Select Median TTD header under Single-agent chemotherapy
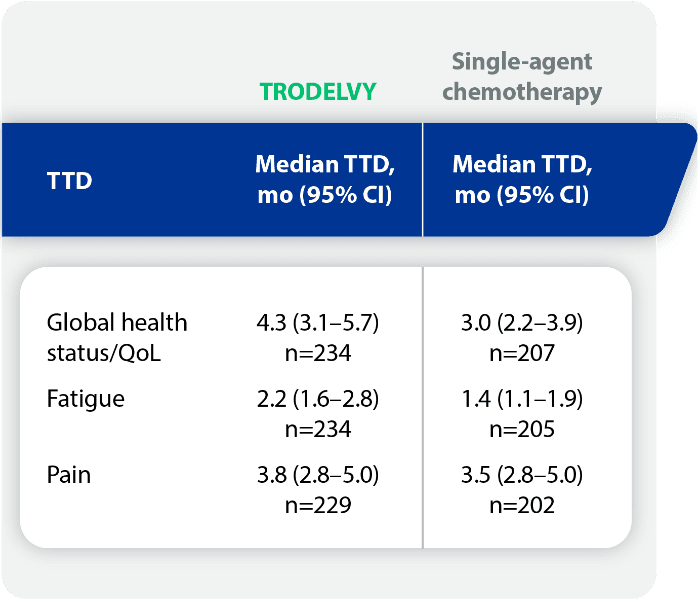This screenshot has height=599, width=698. pos(520,179)
